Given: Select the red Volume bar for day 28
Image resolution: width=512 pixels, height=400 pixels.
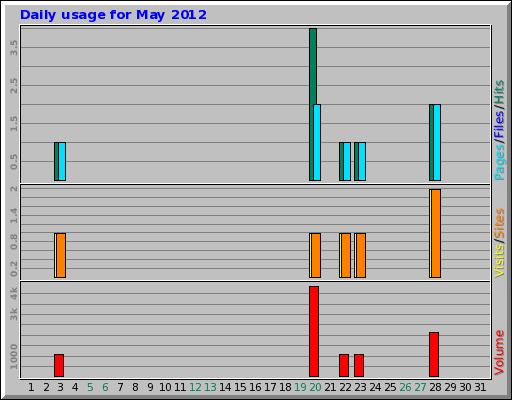Looking at the screenshot, I should coord(434,354).
